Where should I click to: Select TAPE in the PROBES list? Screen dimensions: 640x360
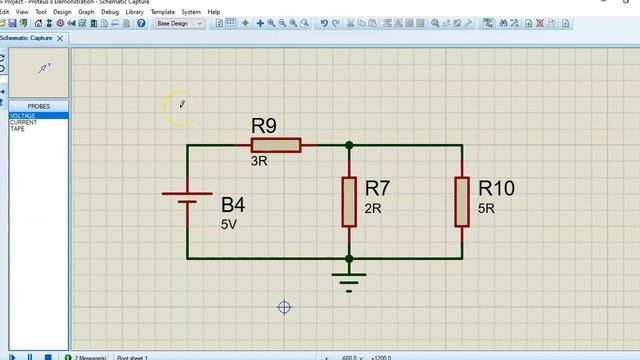click(x=38, y=129)
